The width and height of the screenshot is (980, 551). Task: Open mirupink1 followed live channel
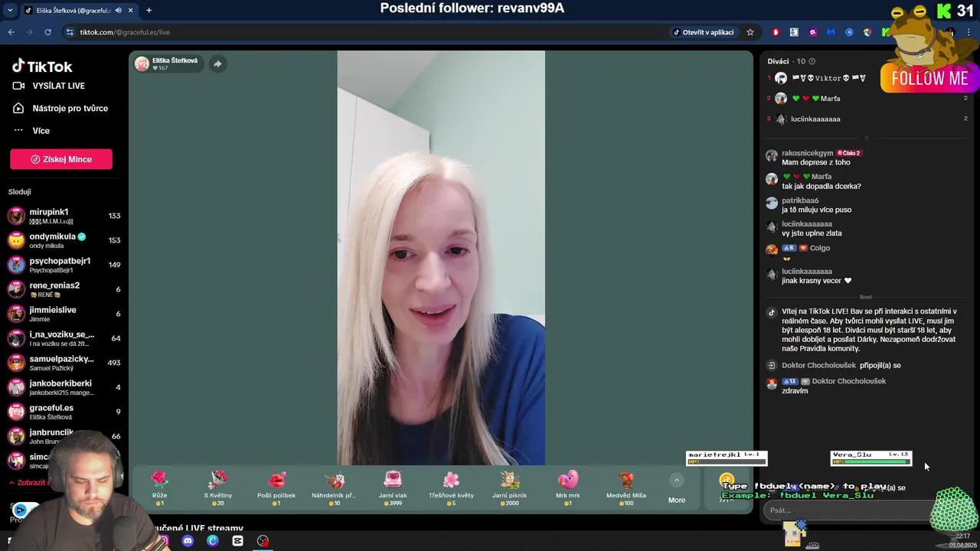coord(64,216)
